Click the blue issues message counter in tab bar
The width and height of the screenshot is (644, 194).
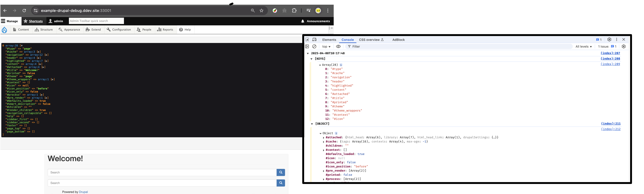(599, 40)
